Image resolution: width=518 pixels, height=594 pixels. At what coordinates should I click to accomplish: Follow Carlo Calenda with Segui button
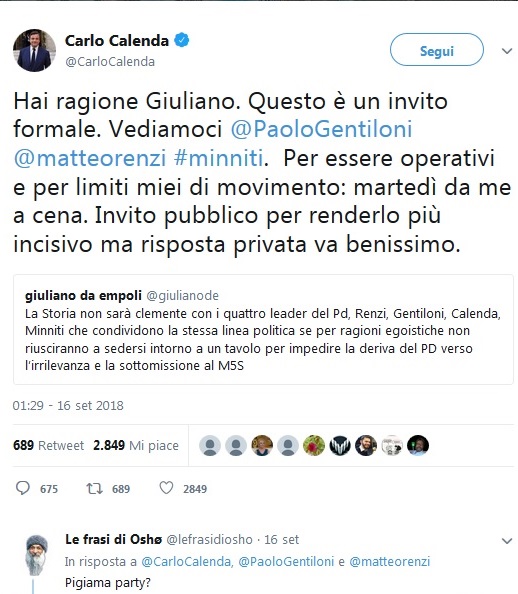pos(437,50)
